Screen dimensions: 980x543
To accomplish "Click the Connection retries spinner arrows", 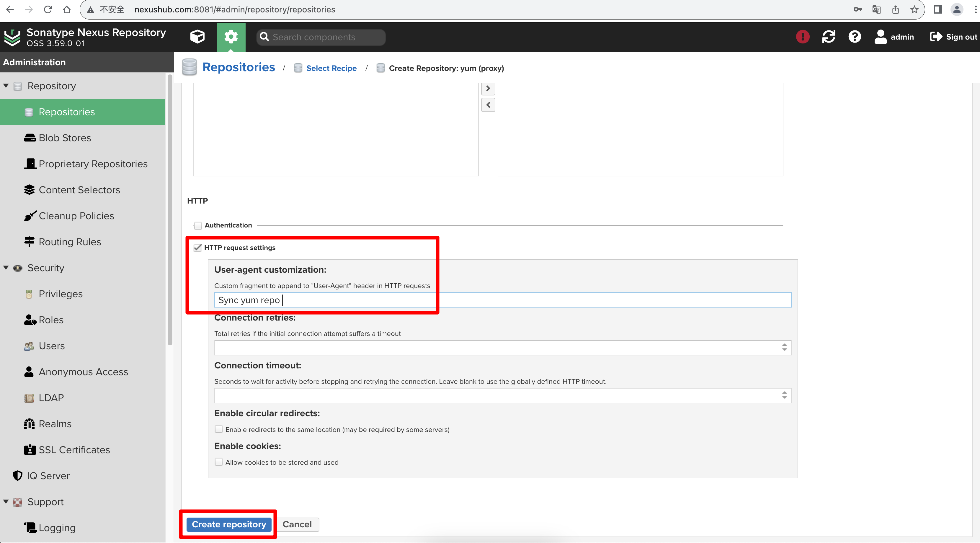I will pyautogui.click(x=785, y=347).
